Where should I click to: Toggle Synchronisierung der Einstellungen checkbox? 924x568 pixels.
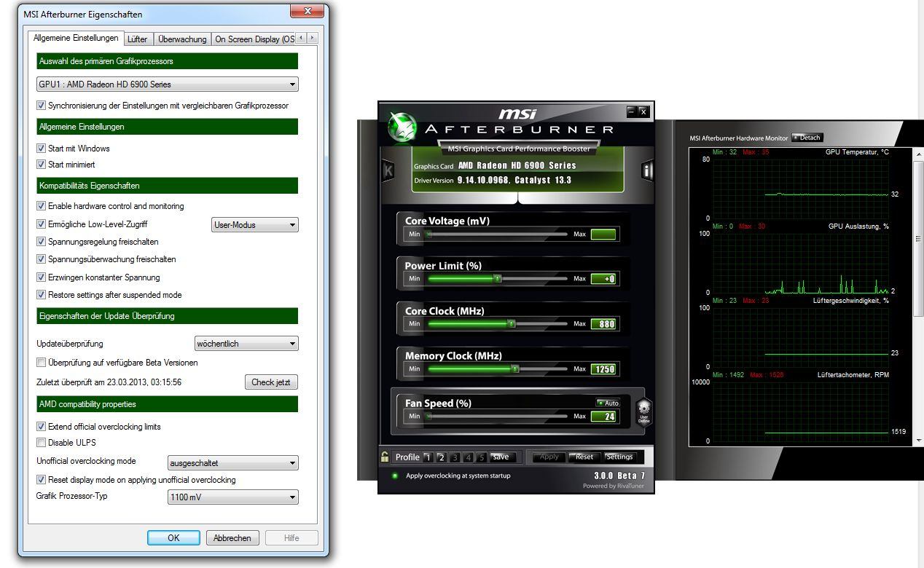(41, 106)
